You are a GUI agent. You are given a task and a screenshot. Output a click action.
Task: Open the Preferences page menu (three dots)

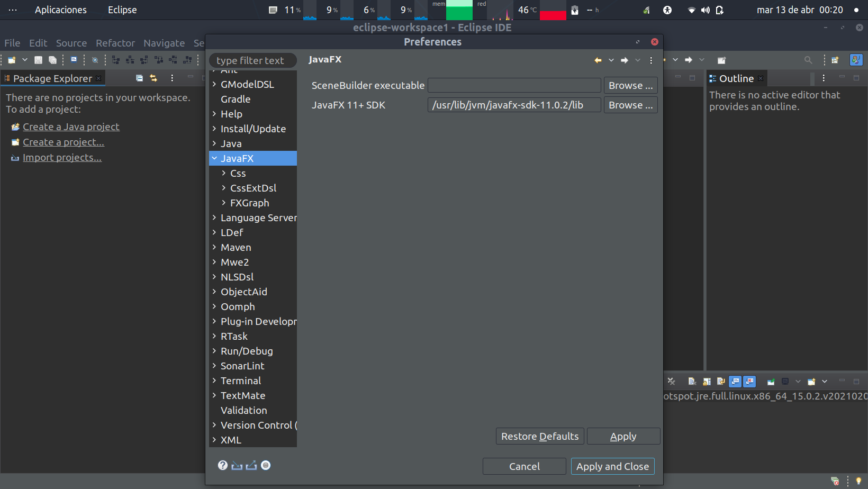point(651,60)
